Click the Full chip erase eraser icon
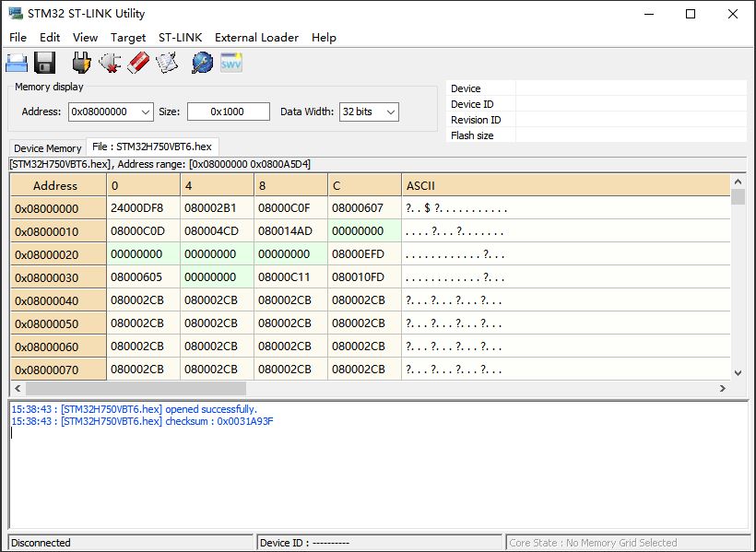 (138, 63)
